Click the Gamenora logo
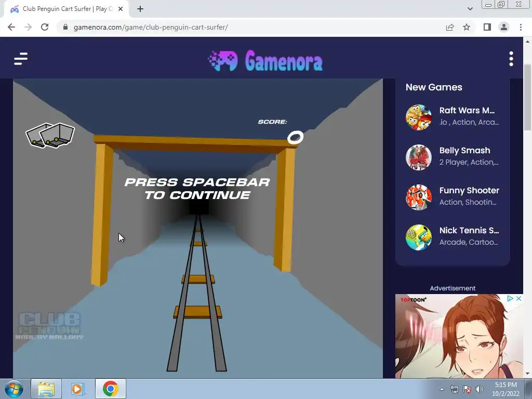The image size is (532, 399). tap(265, 61)
